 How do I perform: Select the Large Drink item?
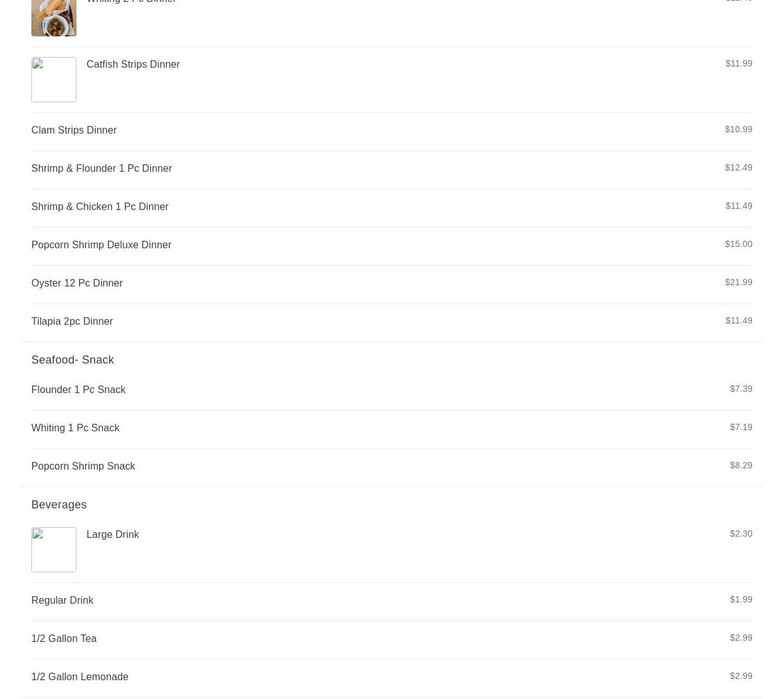coord(391,550)
